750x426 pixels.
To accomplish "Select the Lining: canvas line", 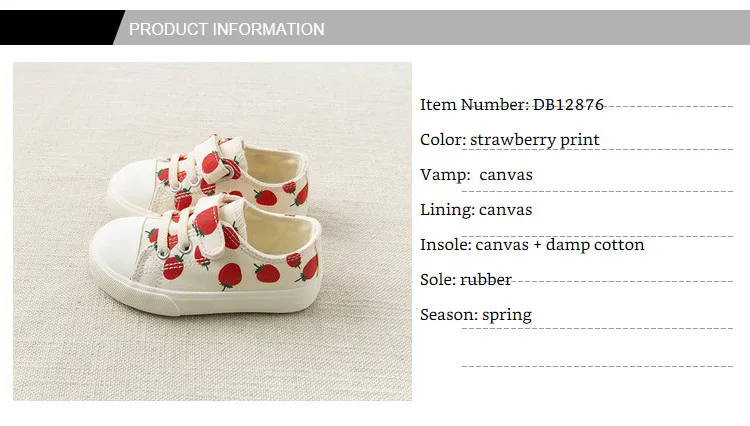I will pos(476,210).
